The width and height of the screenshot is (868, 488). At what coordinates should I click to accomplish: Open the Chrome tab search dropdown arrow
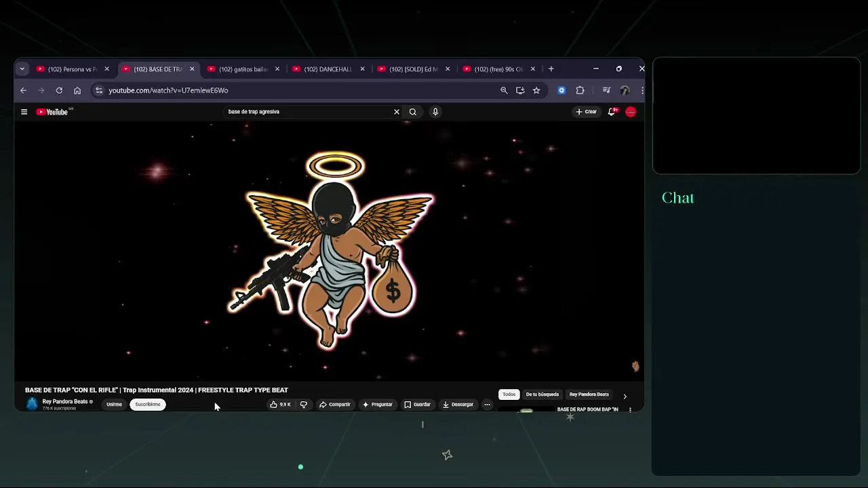pyautogui.click(x=22, y=69)
